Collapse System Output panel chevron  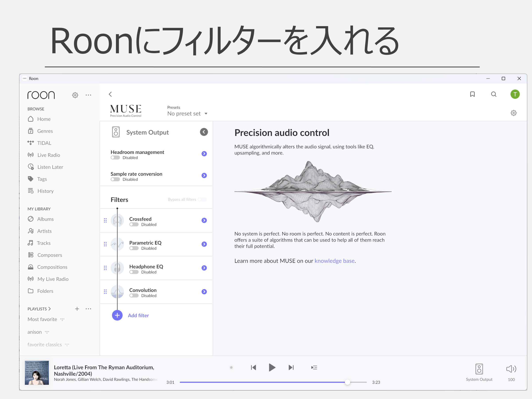pyautogui.click(x=204, y=132)
